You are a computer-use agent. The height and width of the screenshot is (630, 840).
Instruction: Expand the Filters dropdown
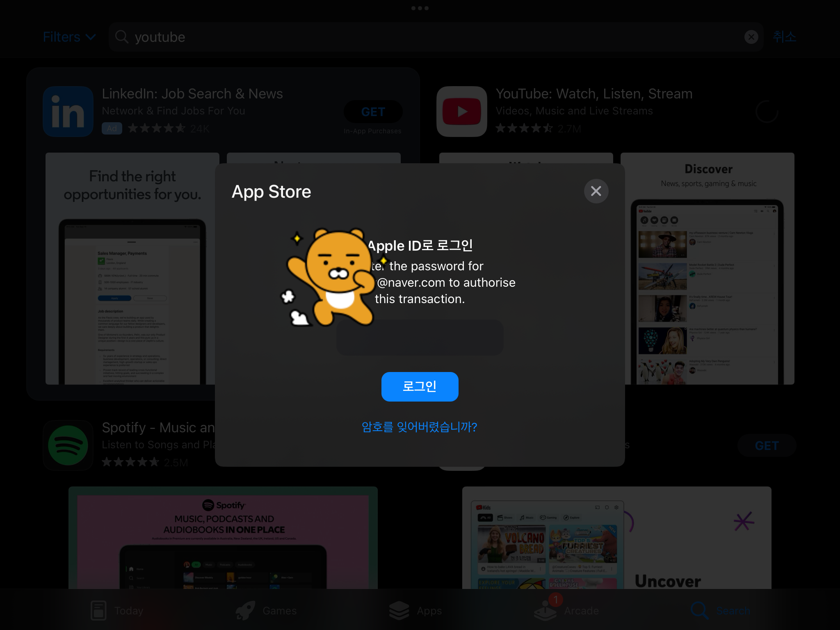(x=69, y=37)
